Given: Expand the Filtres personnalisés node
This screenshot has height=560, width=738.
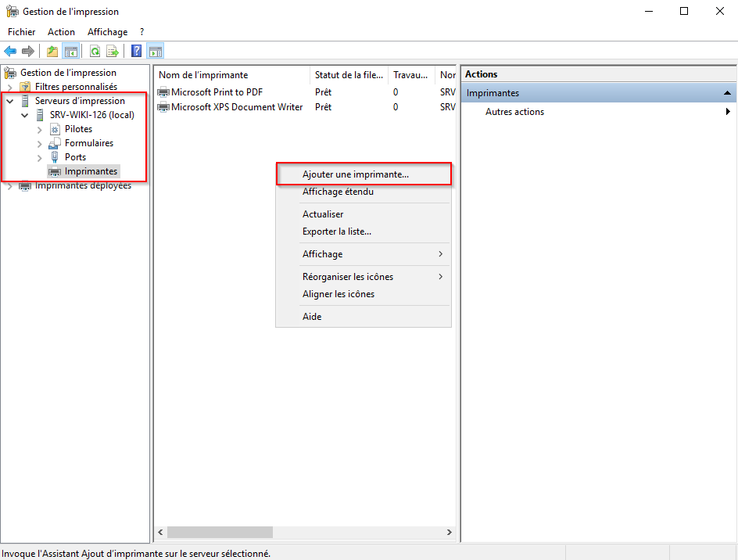Looking at the screenshot, I should 10,87.
